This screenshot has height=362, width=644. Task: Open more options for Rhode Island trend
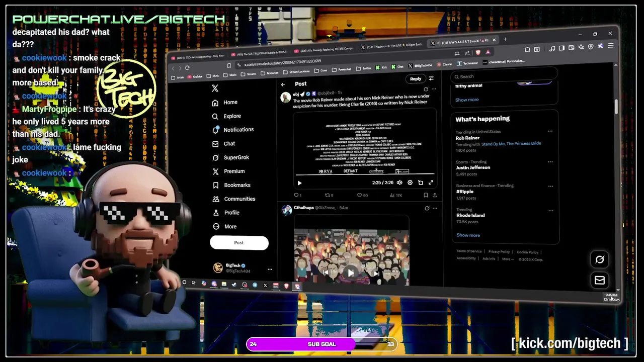pos(550,211)
